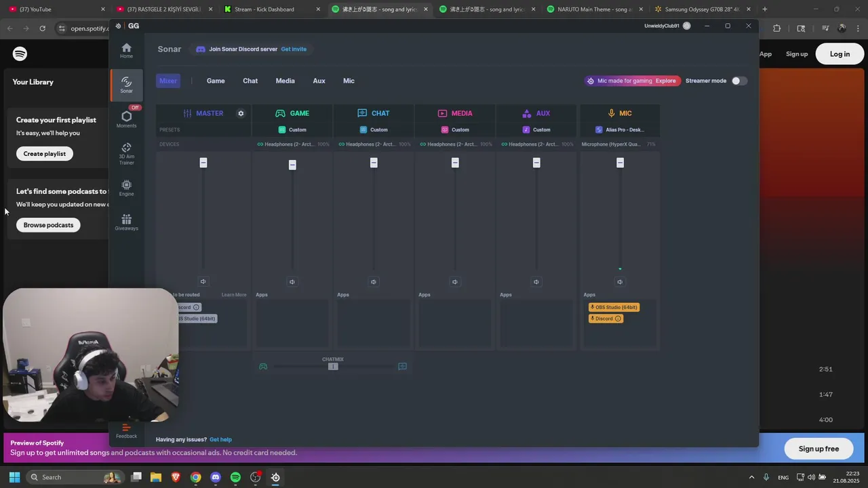Mute the Game channel
The width and height of the screenshot is (868, 488).
[x=292, y=282]
